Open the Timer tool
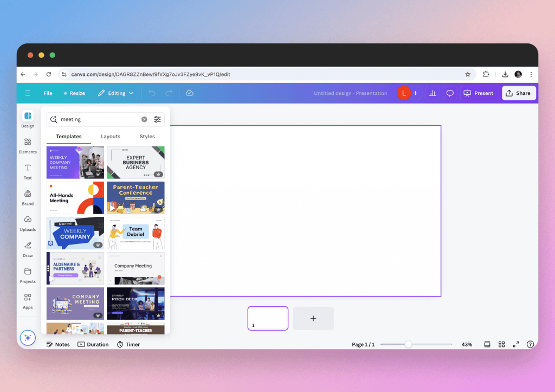The height and width of the screenshot is (392, 555). [x=128, y=344]
